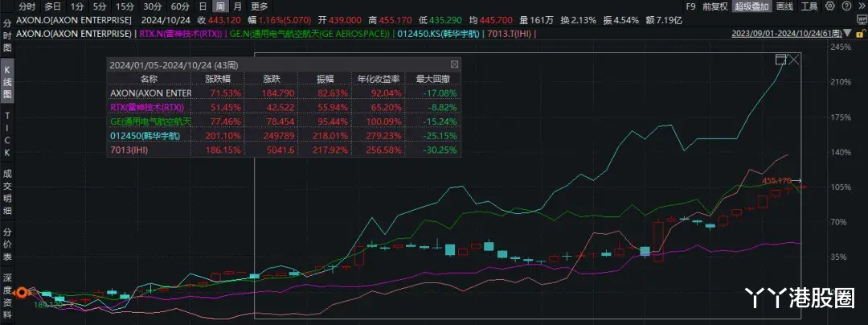Viewport: 868px width, 325px height.
Task: Click RTX.N(雷神技术) overlay legend
Action: click(181, 33)
